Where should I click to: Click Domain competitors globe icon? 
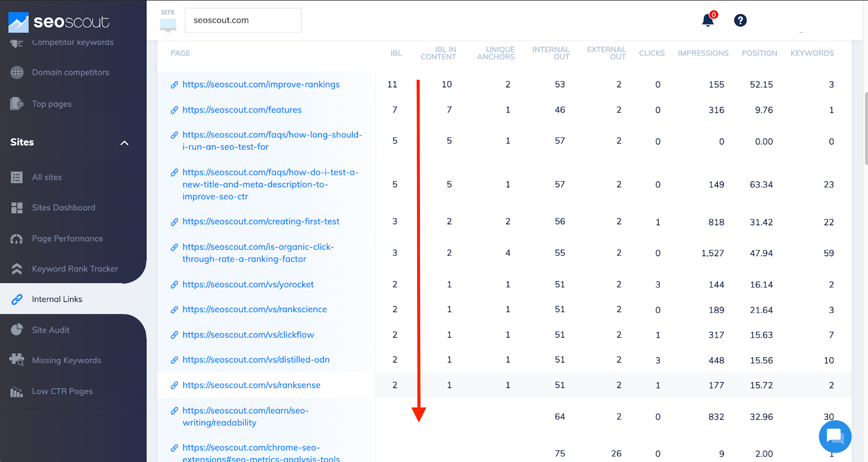point(17,72)
